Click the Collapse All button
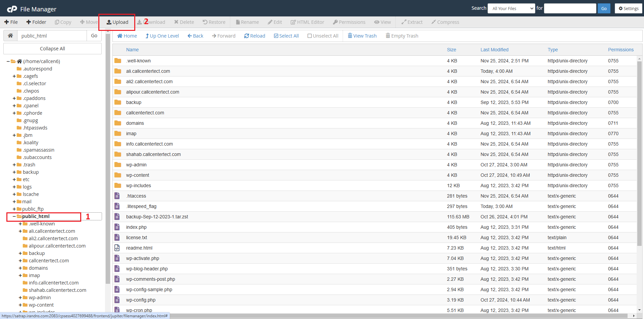644x319 pixels. tap(52, 49)
